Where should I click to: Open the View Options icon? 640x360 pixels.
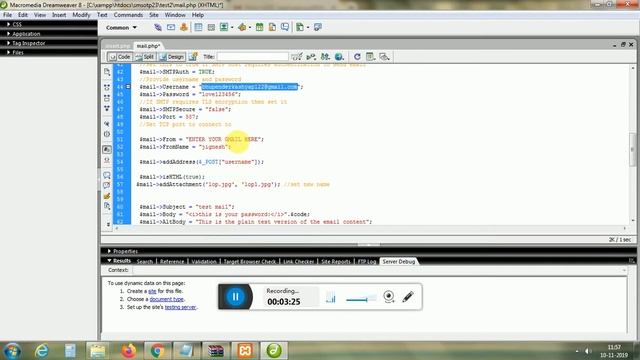371,57
